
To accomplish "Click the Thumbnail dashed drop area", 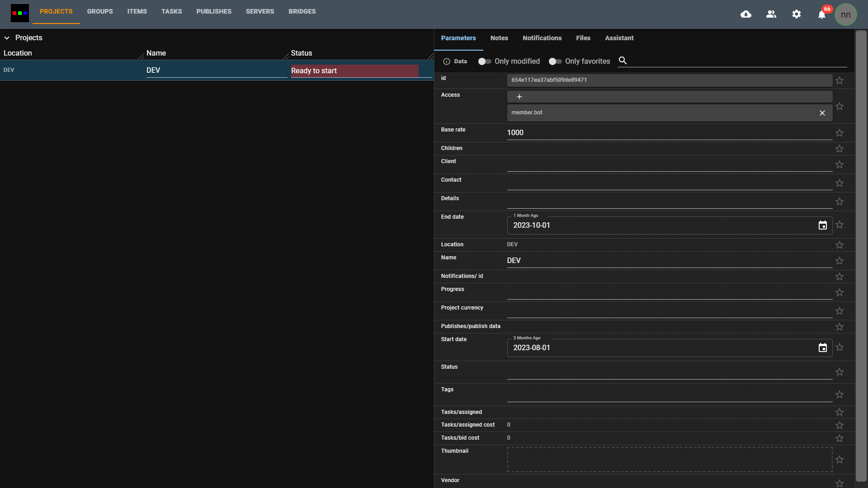I will click(669, 460).
